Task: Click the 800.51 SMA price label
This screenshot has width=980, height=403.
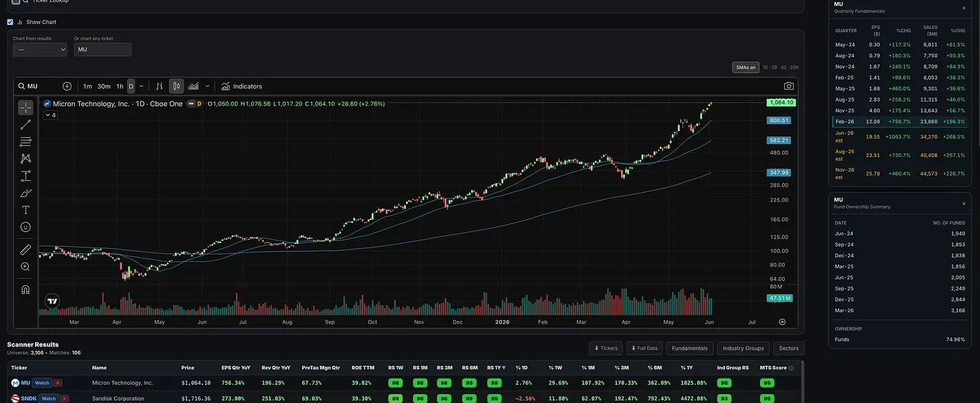Action: click(779, 120)
